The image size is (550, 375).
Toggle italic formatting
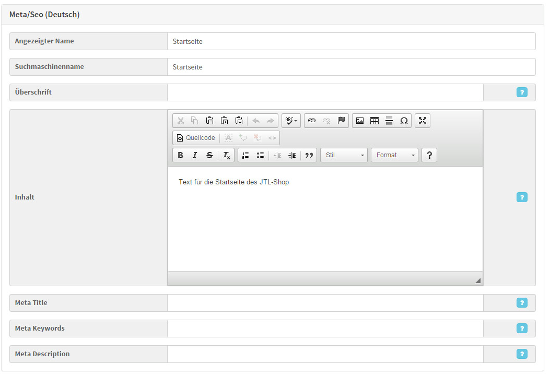(x=195, y=155)
